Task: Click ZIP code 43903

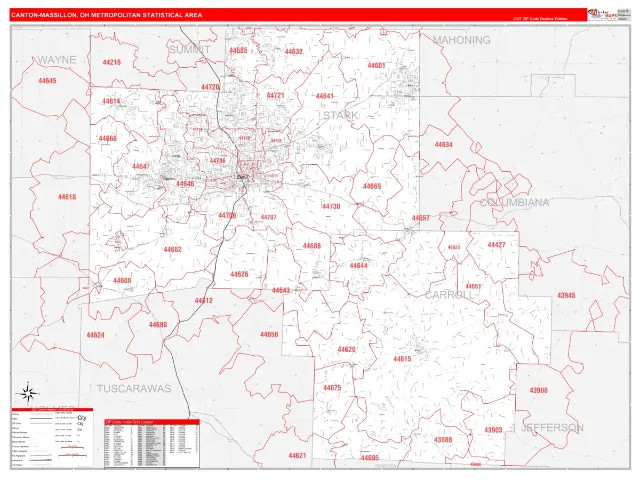Action: 493,430
